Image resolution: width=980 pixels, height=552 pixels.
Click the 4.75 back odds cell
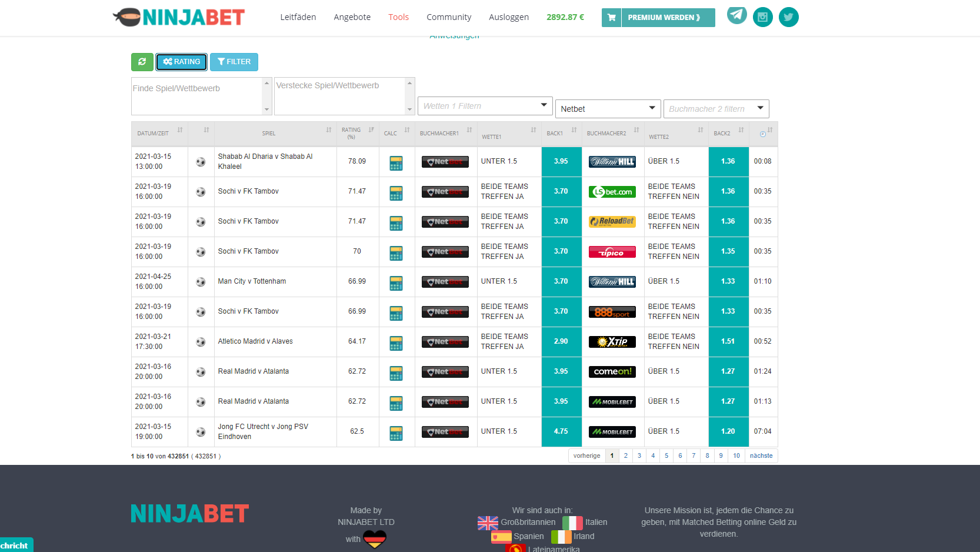click(x=561, y=431)
